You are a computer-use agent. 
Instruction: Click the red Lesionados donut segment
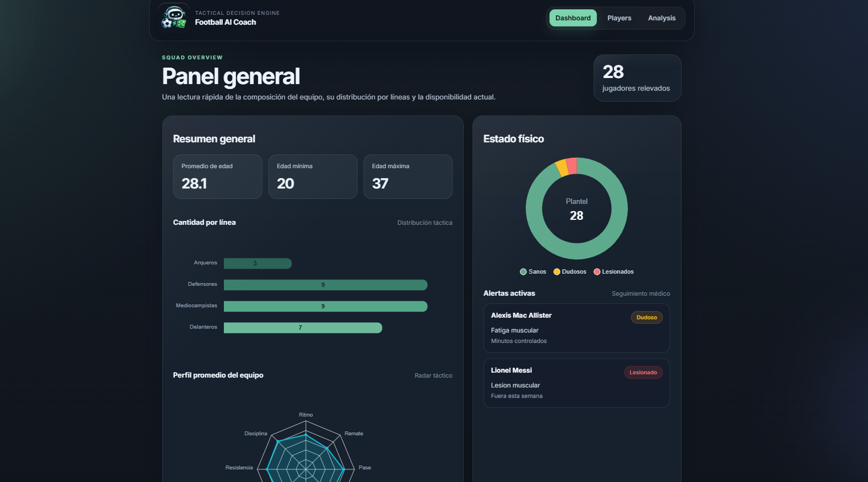572,166
